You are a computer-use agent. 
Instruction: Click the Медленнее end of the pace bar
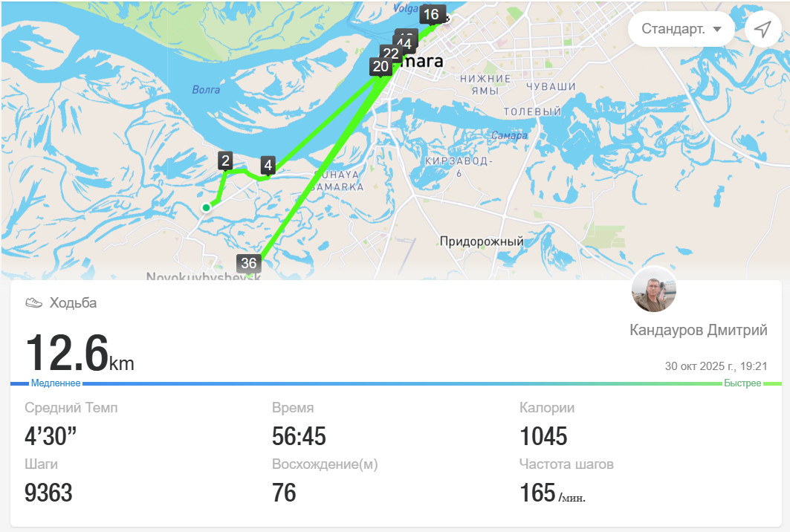56,383
